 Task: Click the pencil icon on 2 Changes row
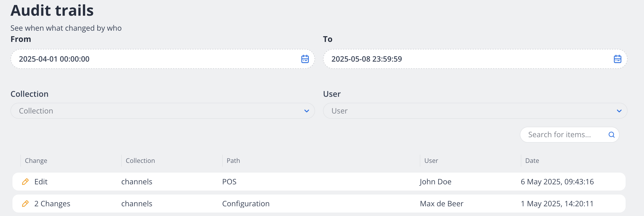coord(25,204)
